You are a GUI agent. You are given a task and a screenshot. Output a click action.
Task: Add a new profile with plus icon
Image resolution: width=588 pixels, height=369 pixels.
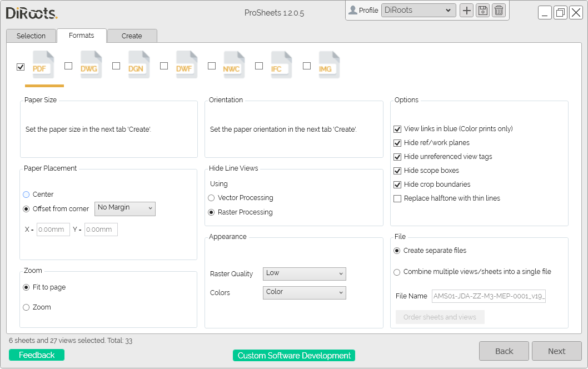pos(466,10)
